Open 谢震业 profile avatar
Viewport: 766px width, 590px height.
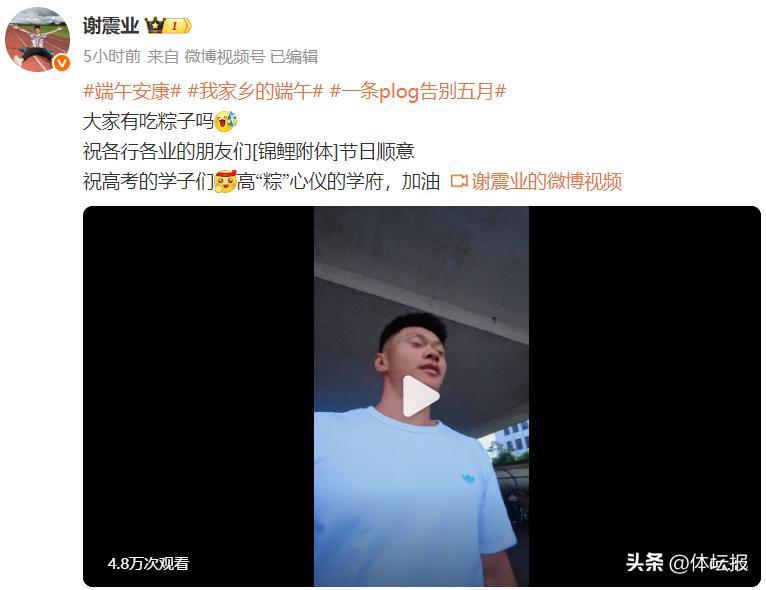(x=37, y=40)
